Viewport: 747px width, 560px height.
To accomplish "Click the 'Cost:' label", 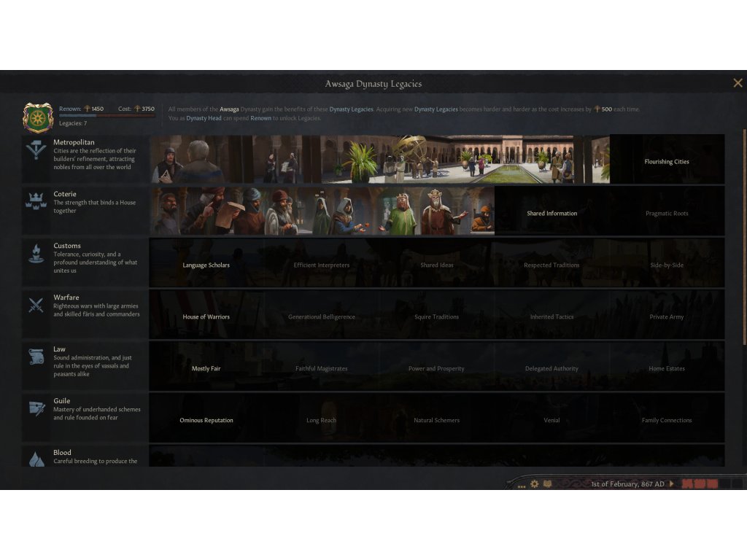I will coord(125,109).
